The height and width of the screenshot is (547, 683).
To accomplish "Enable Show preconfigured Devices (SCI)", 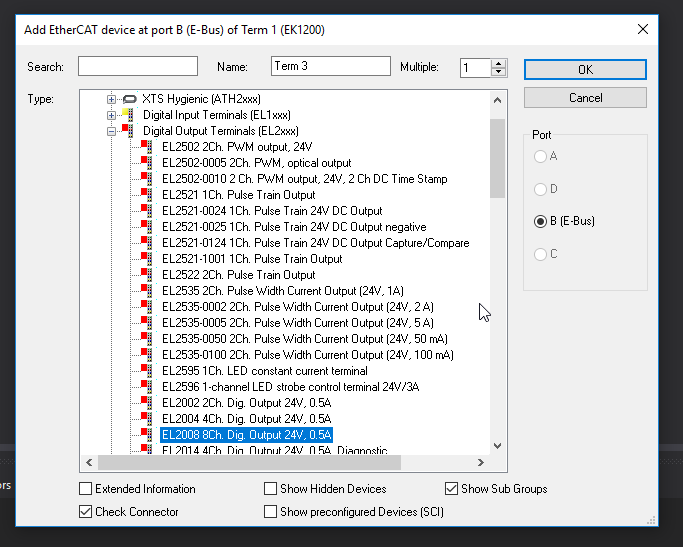I will pyautogui.click(x=270, y=512).
